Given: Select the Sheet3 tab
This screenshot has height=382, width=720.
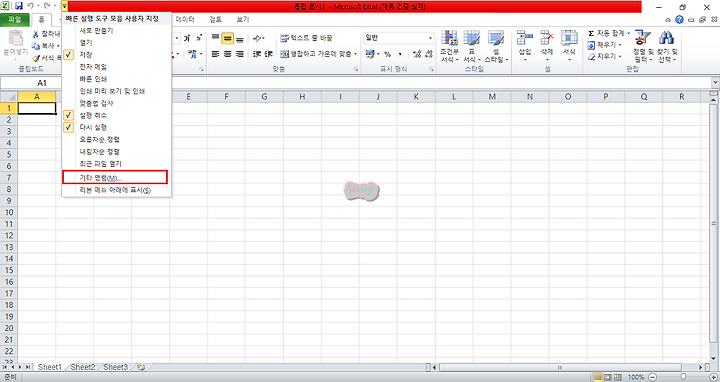Looking at the screenshot, I should click(115, 367).
